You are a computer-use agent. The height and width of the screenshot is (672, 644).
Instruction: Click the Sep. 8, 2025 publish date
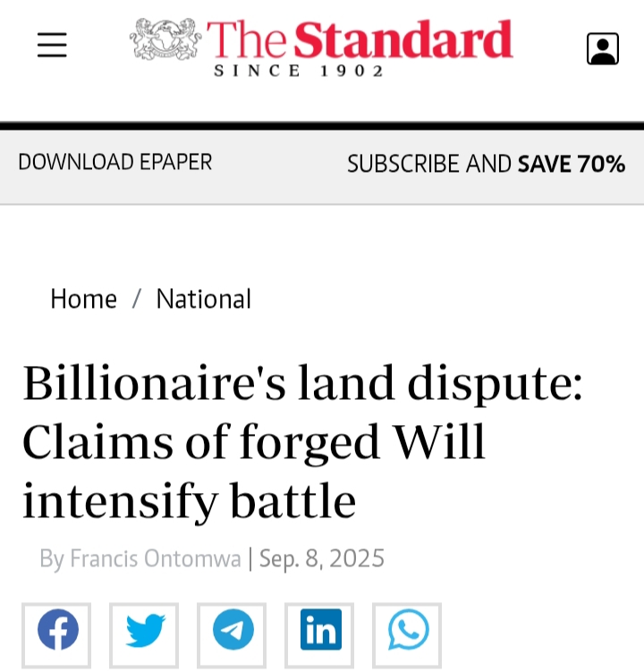[x=322, y=559]
